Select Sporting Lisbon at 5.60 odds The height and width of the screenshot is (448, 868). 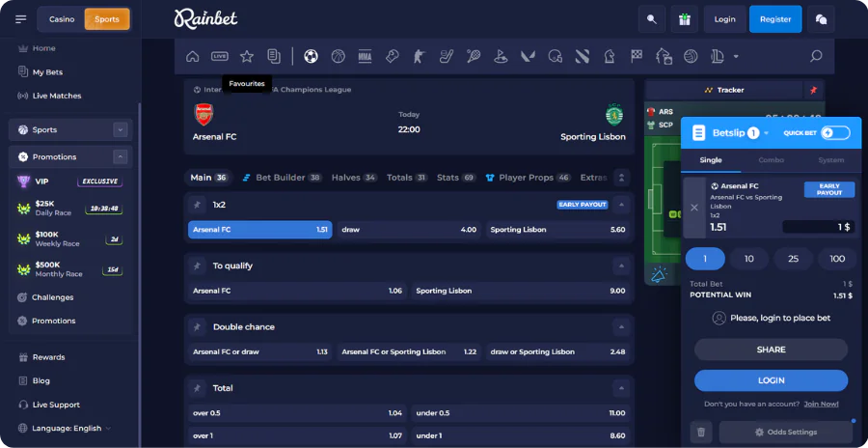pyautogui.click(x=558, y=230)
